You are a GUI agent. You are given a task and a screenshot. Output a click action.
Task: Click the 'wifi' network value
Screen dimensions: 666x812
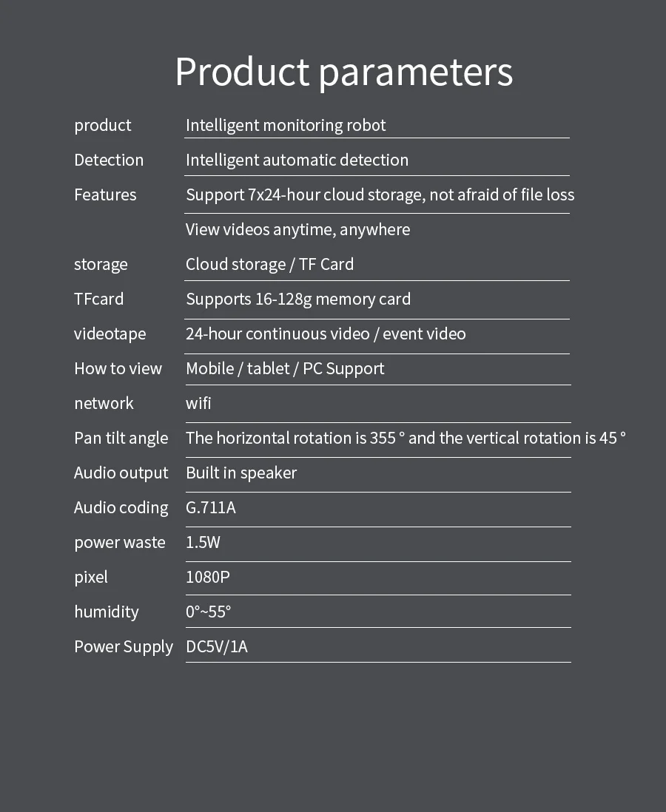(x=198, y=403)
